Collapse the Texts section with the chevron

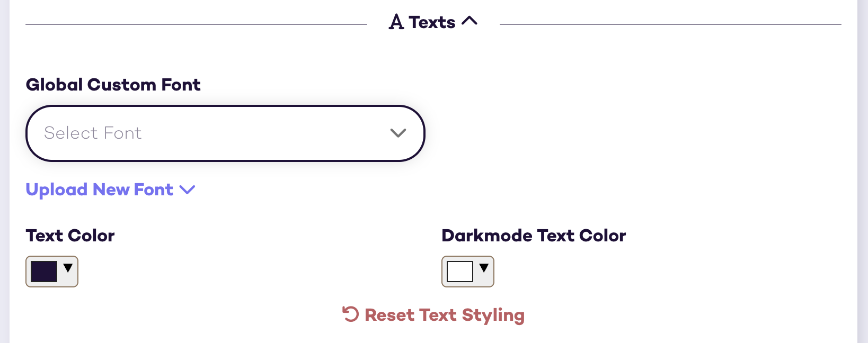[470, 21]
